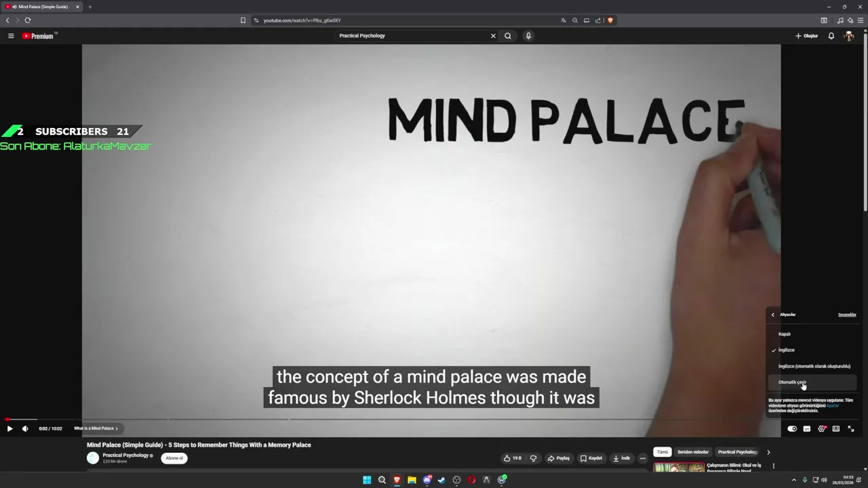Go back from Altyazılar submenu
Viewport: 868px width, 488px height.
pyautogui.click(x=772, y=314)
